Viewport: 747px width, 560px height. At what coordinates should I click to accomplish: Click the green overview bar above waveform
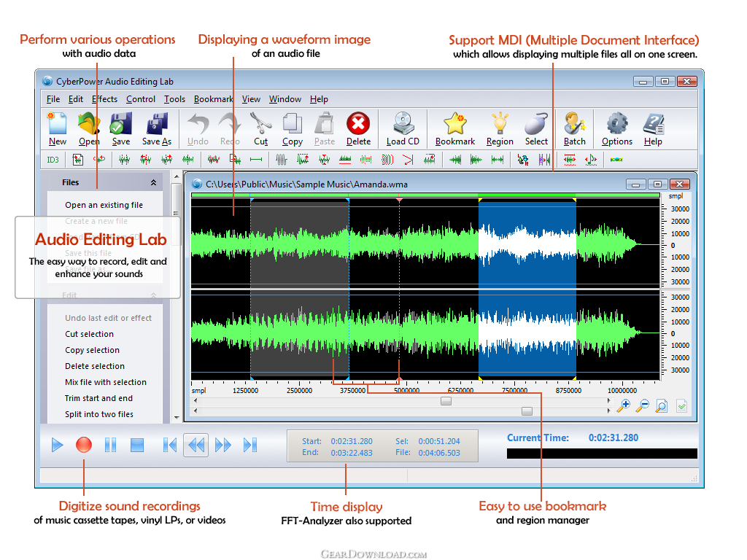click(425, 195)
